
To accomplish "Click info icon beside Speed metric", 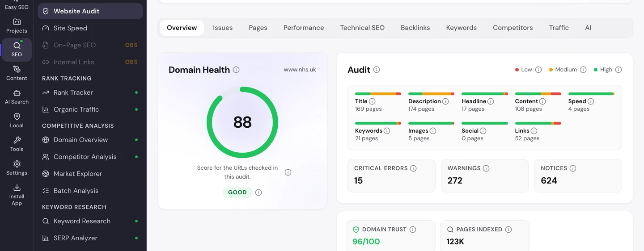I will point(591,101).
